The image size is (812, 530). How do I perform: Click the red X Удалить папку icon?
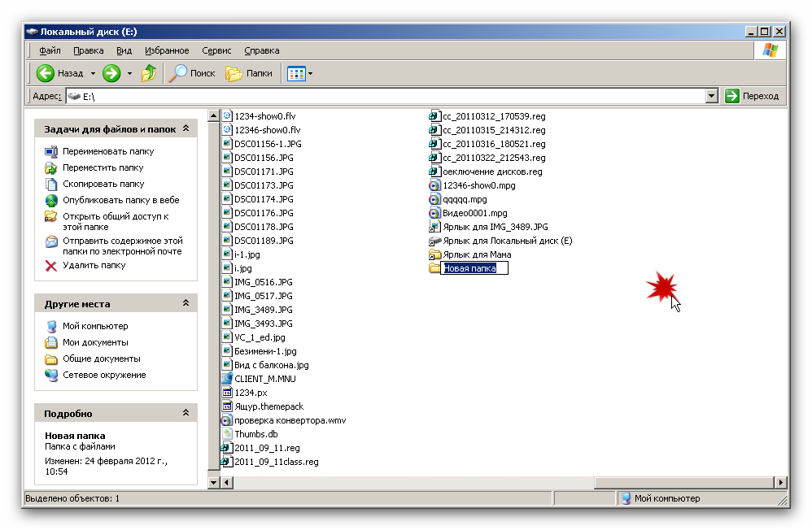[x=50, y=266]
